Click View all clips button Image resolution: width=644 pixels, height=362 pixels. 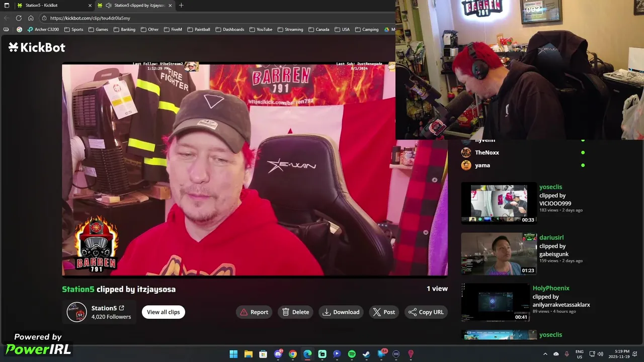pyautogui.click(x=164, y=312)
